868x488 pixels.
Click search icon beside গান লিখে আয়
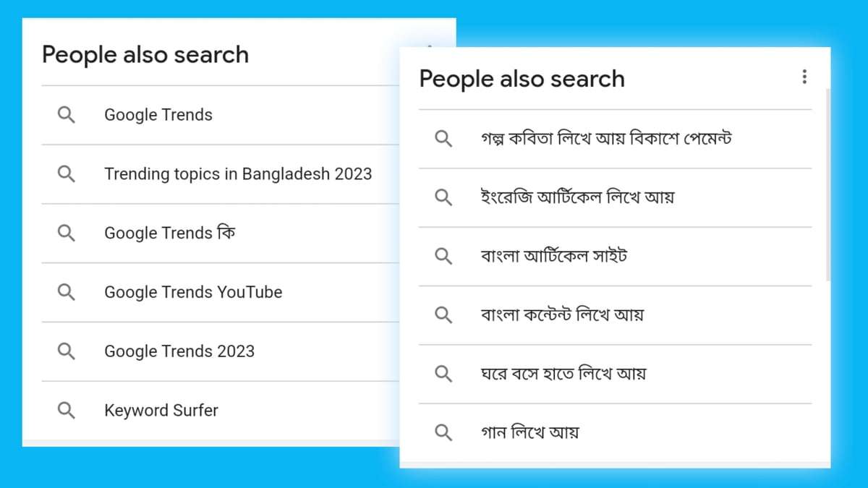[x=443, y=433]
